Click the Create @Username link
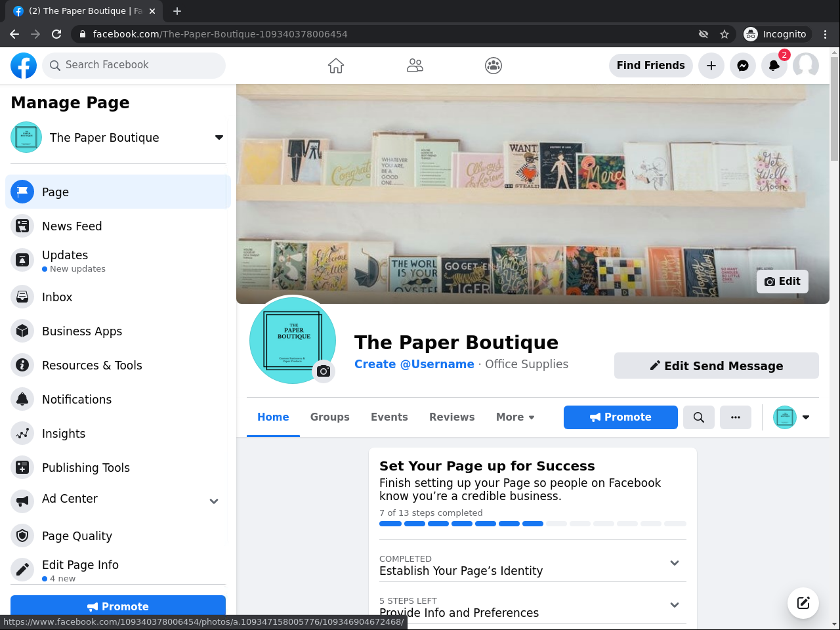This screenshot has width=840, height=630. [414, 364]
